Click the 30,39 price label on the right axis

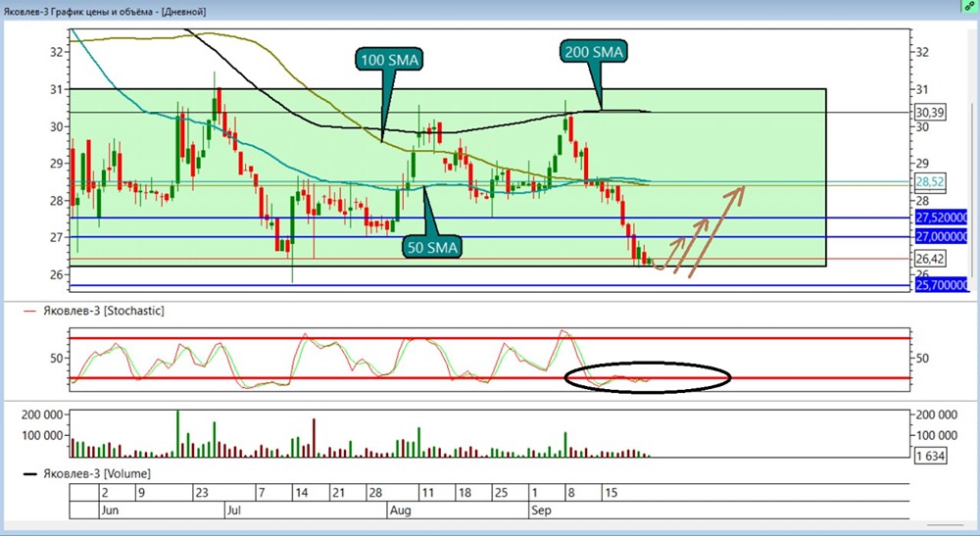(x=929, y=113)
